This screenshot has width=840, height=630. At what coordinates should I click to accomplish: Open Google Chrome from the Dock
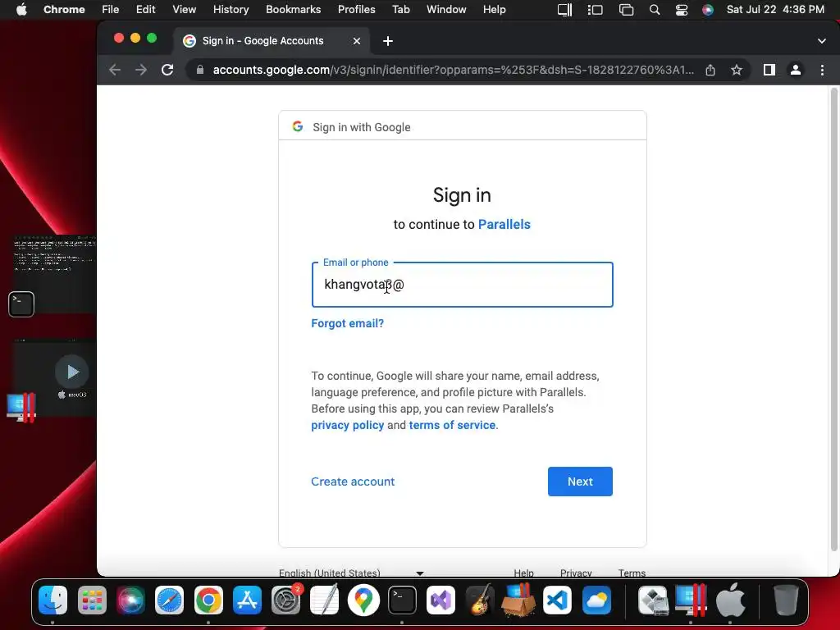coord(208,600)
